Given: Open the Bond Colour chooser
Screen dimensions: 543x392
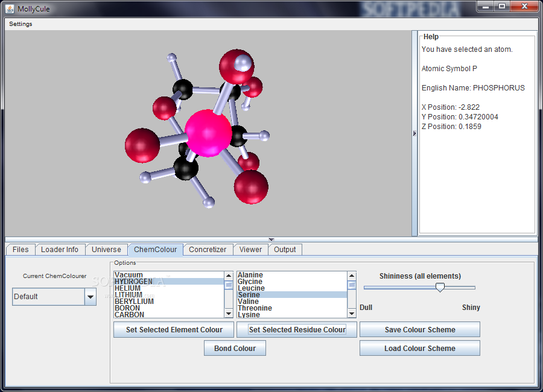Looking at the screenshot, I should [235, 349].
